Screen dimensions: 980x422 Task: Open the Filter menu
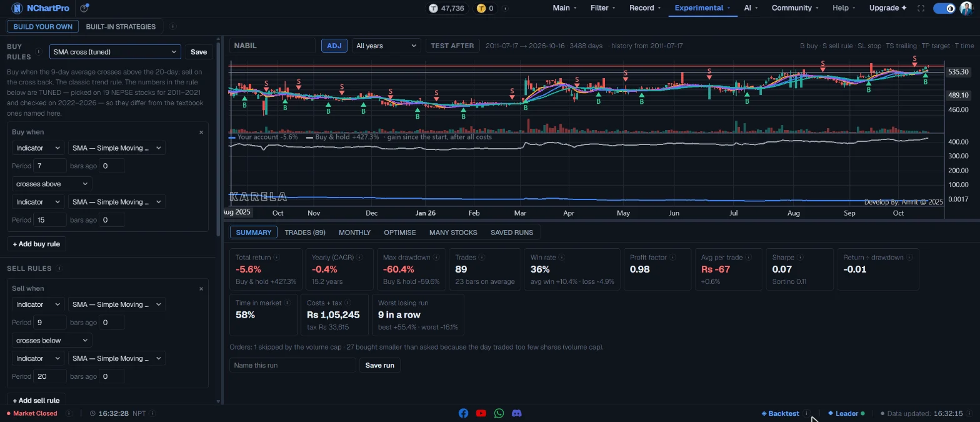tap(602, 8)
